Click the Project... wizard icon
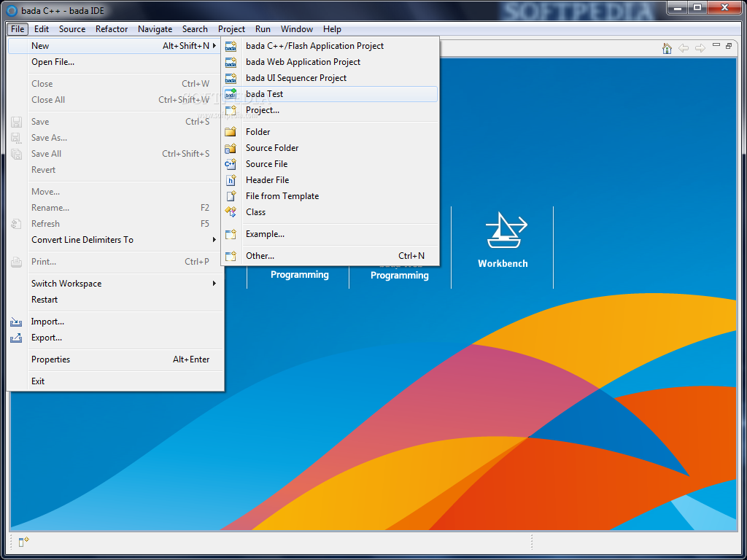747x560 pixels. click(231, 110)
